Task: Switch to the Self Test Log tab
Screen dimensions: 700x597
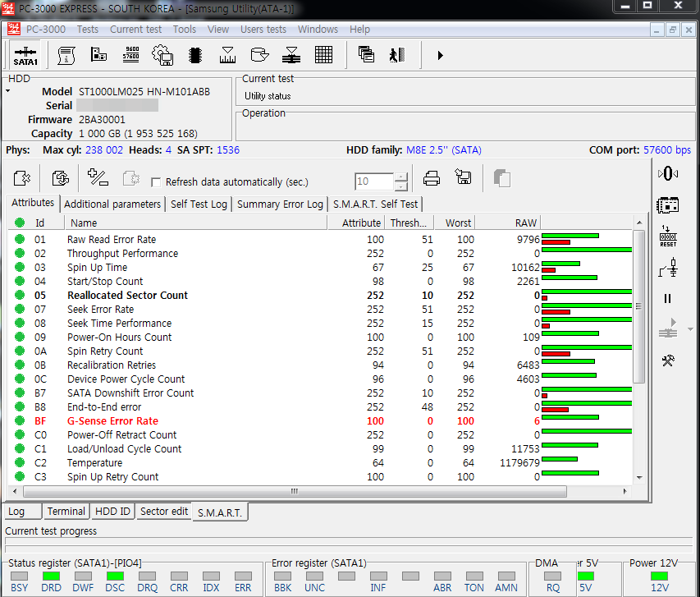Action: click(199, 204)
